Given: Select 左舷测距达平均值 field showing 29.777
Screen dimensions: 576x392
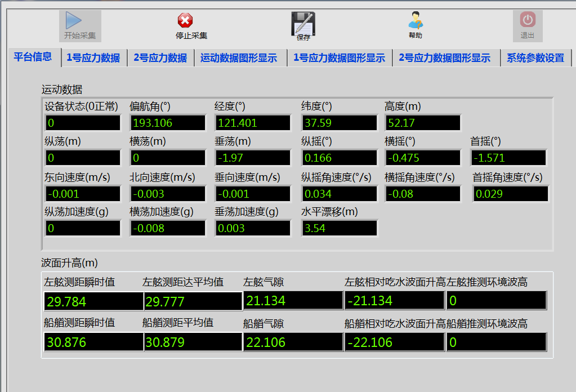Looking at the screenshot, I should [x=193, y=302].
